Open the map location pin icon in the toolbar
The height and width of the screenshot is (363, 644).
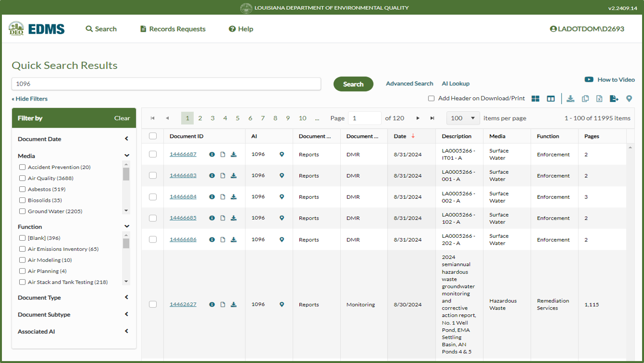(x=629, y=99)
